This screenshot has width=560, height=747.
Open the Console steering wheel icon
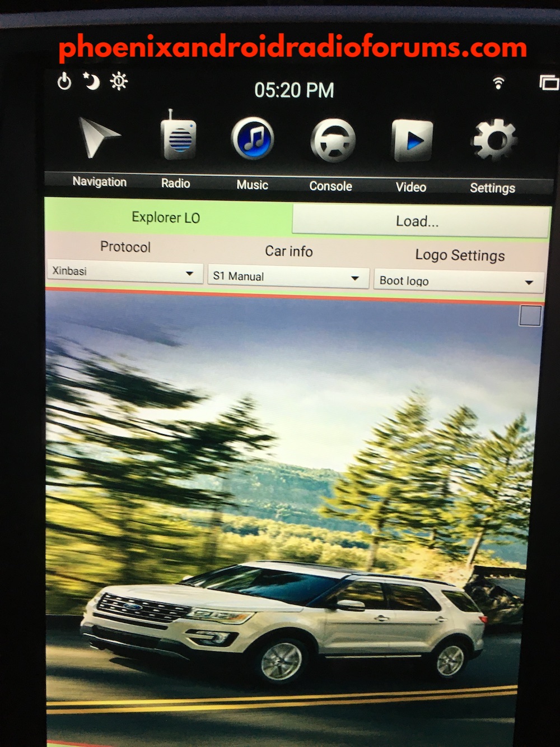pos(333,140)
